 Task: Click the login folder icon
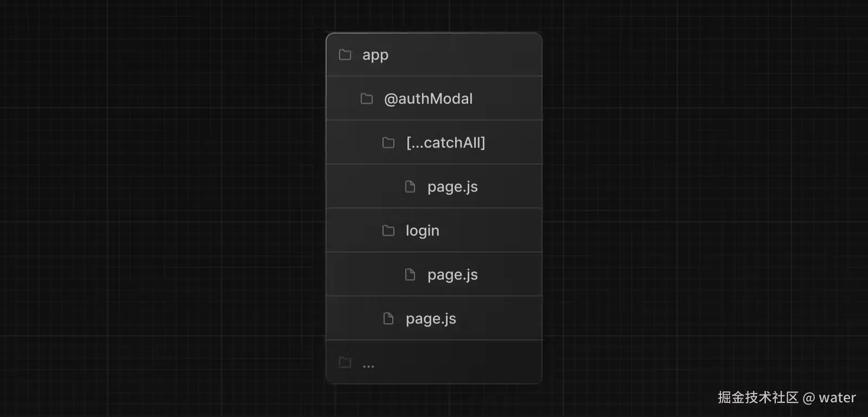pyautogui.click(x=388, y=231)
